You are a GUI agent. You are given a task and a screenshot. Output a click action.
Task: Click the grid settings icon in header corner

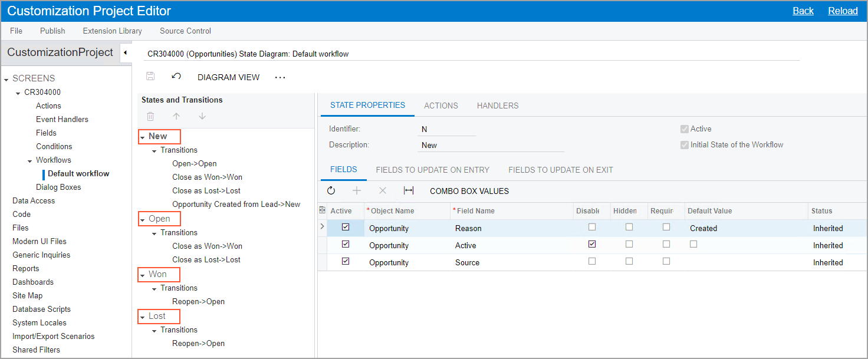(x=322, y=210)
